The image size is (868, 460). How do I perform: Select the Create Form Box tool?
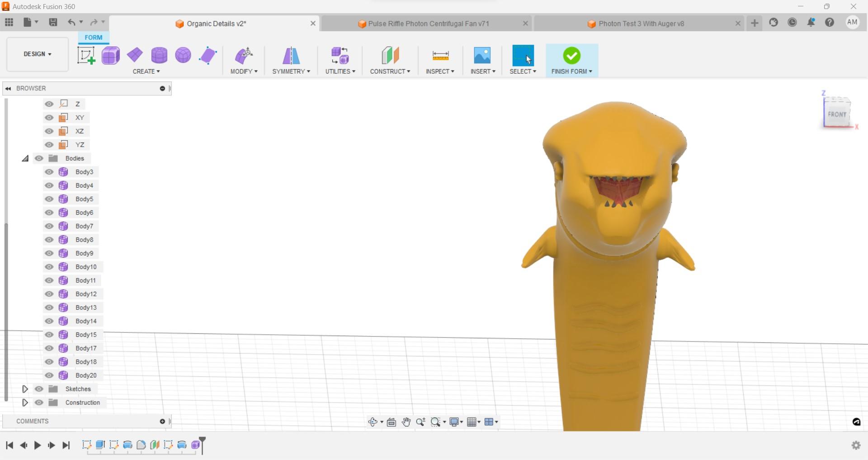[111, 56]
